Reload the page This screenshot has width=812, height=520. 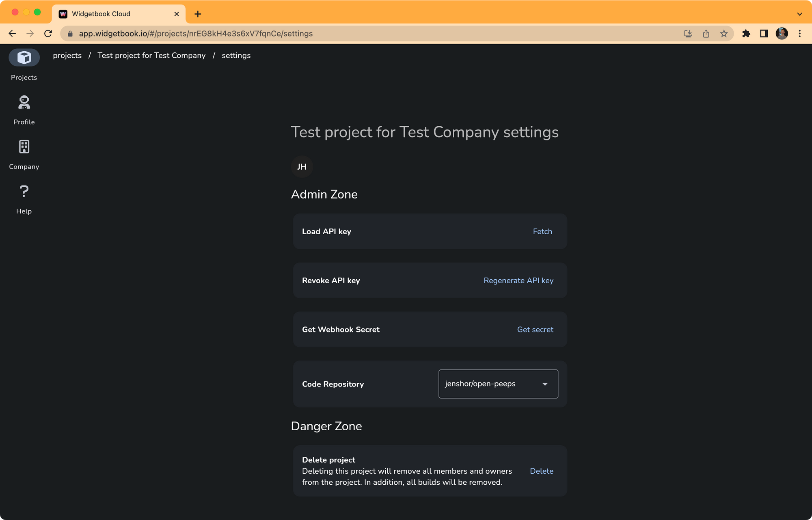pos(48,34)
